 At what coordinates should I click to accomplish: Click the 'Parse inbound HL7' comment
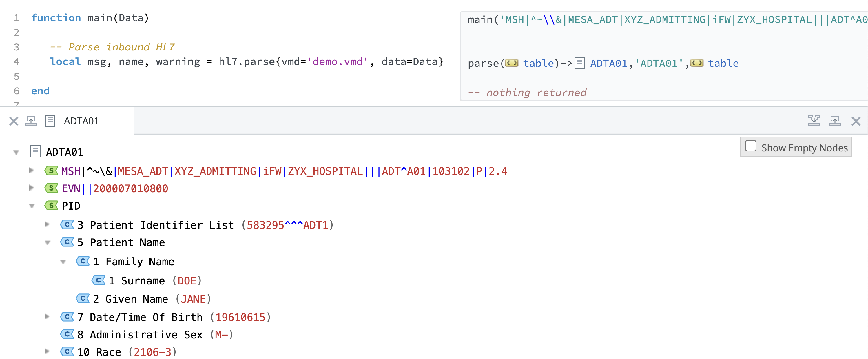pos(112,47)
